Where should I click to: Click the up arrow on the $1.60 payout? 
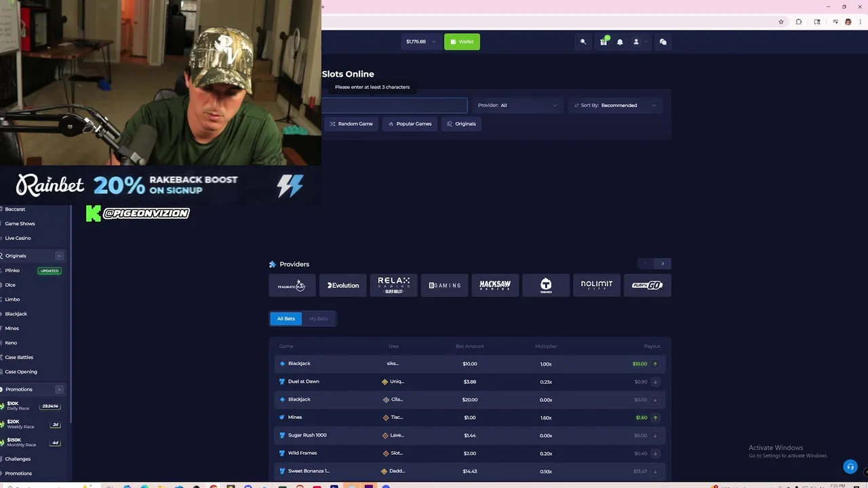pos(655,418)
